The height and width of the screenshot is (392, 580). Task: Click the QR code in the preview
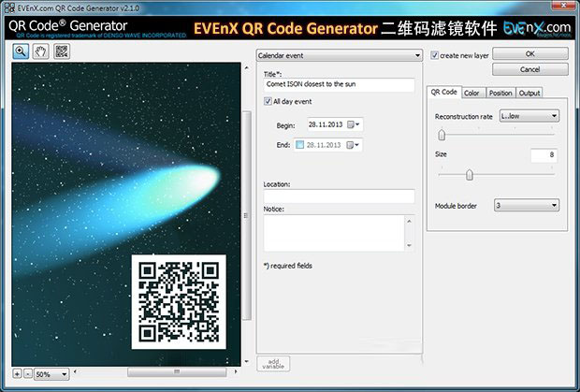click(x=179, y=302)
